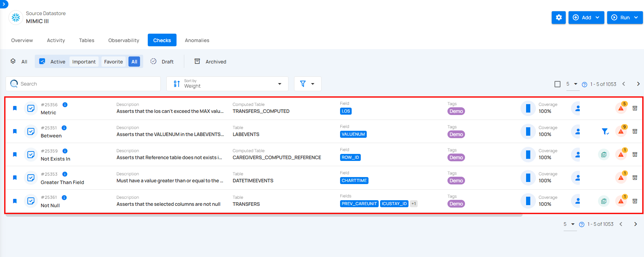Toggle check status icon for #25361 Not Null
This screenshot has height=257, width=644.
(31, 201)
